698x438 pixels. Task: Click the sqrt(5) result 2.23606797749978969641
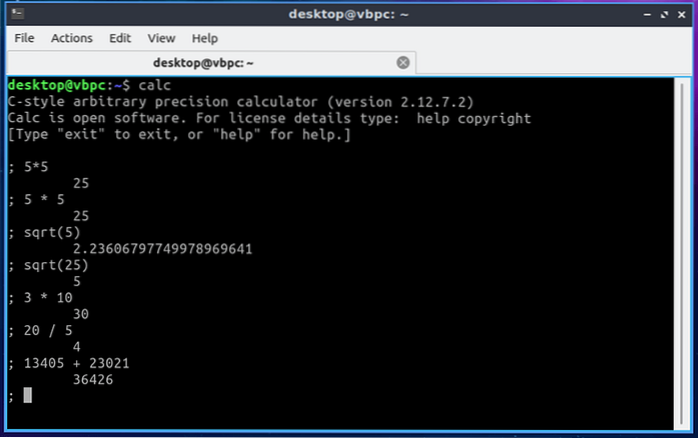click(x=162, y=248)
